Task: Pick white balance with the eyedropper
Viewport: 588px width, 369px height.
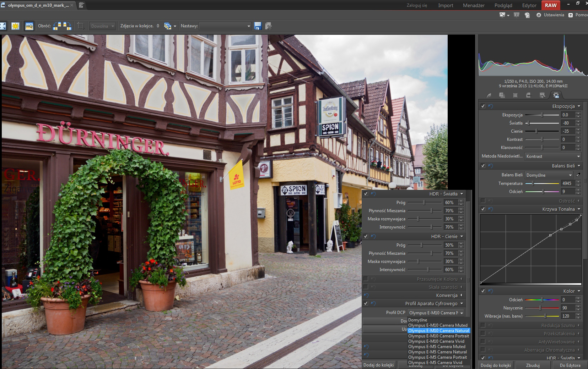Action: [x=578, y=175]
